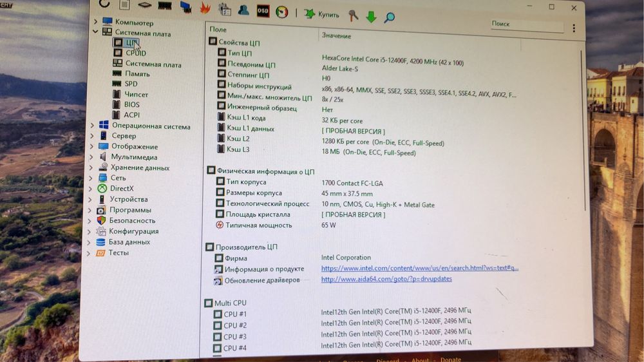This screenshot has height=362, width=644.
Task: Click the База данных database icon
Action: tap(100, 242)
